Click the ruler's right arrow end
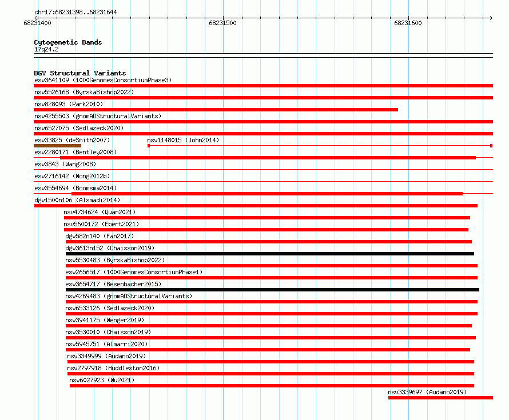The width and height of the screenshot is (509, 420). 491,18
